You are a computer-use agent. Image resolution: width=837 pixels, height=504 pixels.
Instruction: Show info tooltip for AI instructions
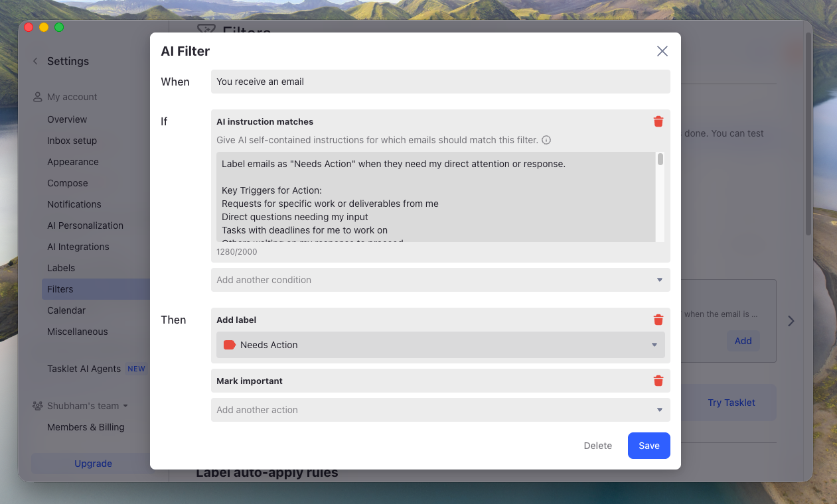[x=546, y=140]
